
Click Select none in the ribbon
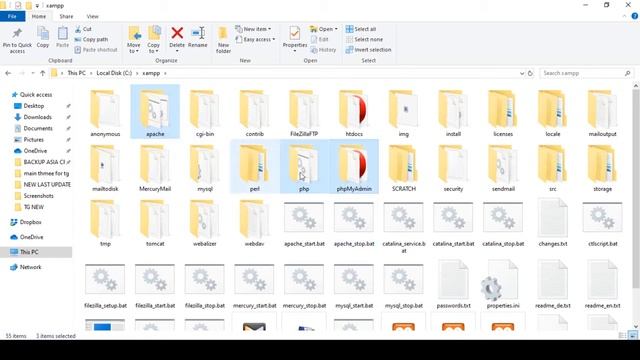(364, 40)
